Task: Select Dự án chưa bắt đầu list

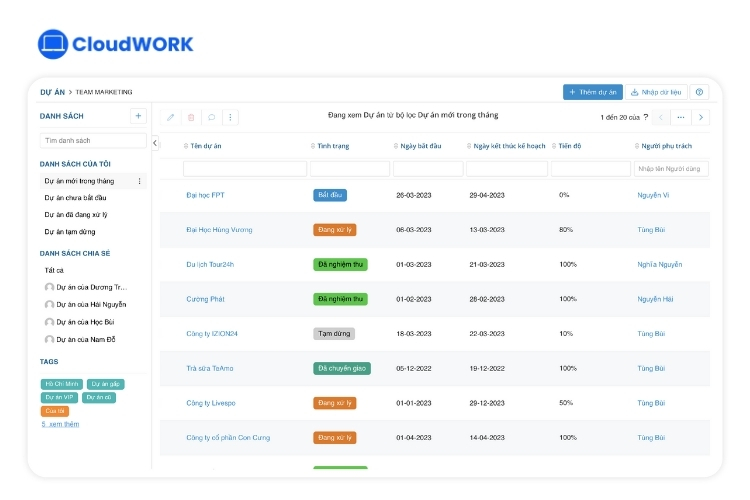Action: click(x=75, y=198)
